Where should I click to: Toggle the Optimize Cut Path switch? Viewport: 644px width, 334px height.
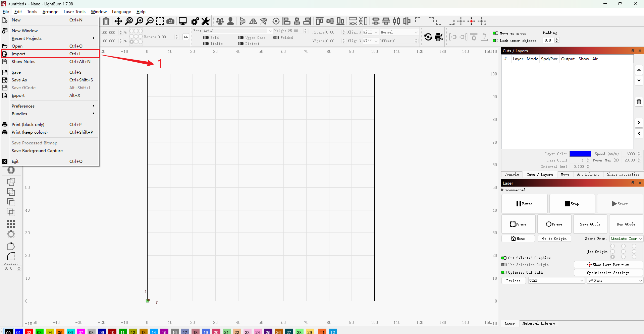coord(504,272)
